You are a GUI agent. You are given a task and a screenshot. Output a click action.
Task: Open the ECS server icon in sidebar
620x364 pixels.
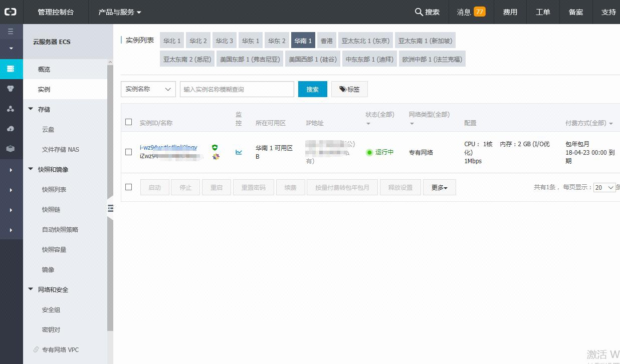[x=11, y=69]
